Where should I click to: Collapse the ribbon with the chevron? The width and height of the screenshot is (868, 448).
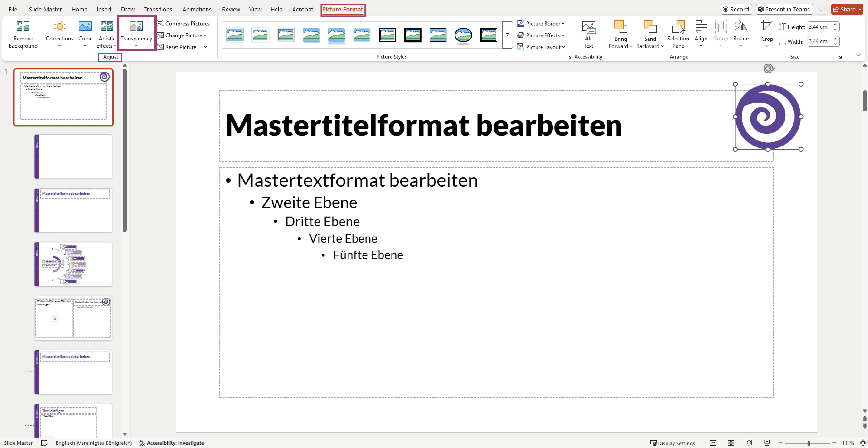[x=859, y=55]
